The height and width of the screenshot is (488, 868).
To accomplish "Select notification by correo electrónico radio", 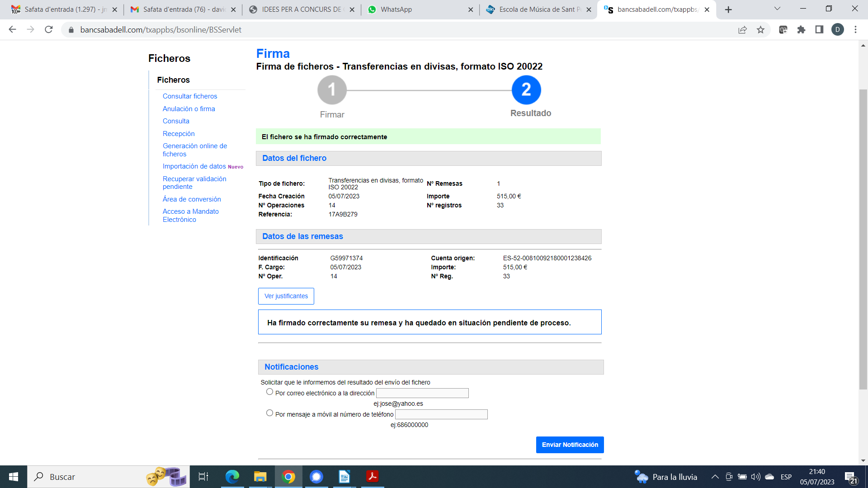I will click(270, 392).
